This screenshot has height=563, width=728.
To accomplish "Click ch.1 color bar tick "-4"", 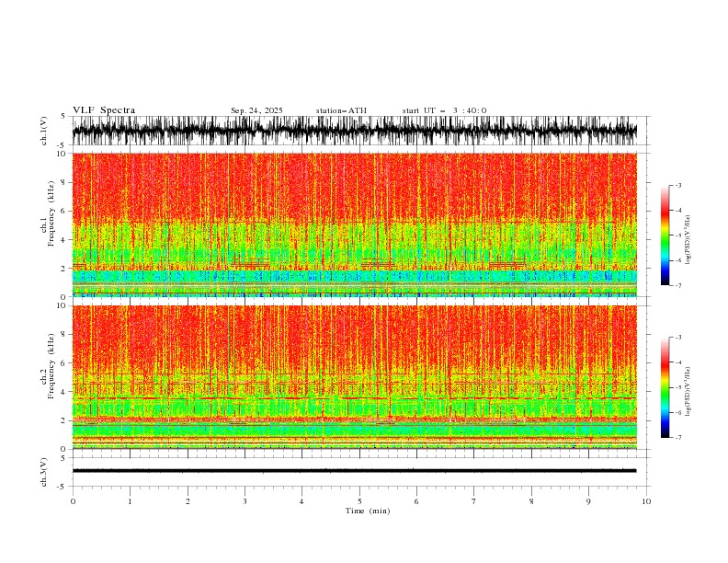I will click(x=678, y=211).
